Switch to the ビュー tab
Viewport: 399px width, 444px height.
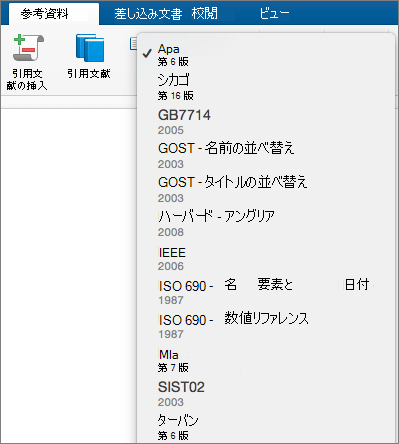pyautogui.click(x=274, y=14)
